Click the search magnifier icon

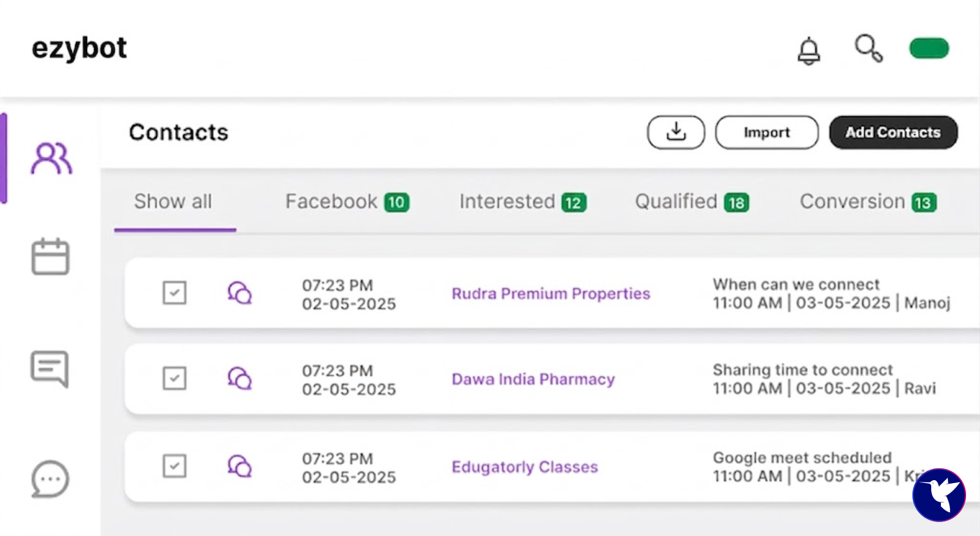tap(869, 48)
